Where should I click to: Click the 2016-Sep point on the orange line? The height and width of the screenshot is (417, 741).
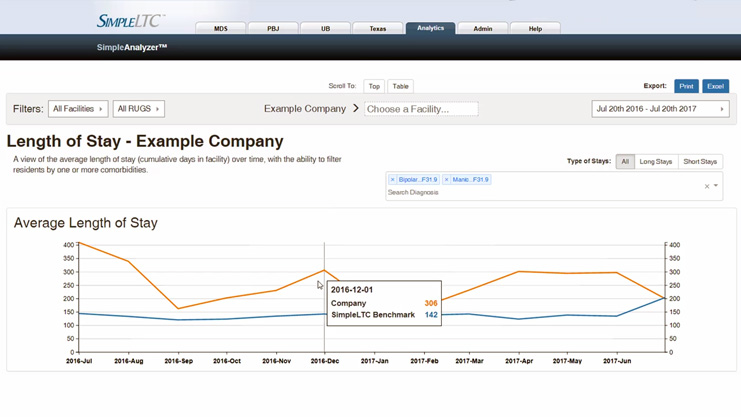tap(178, 309)
